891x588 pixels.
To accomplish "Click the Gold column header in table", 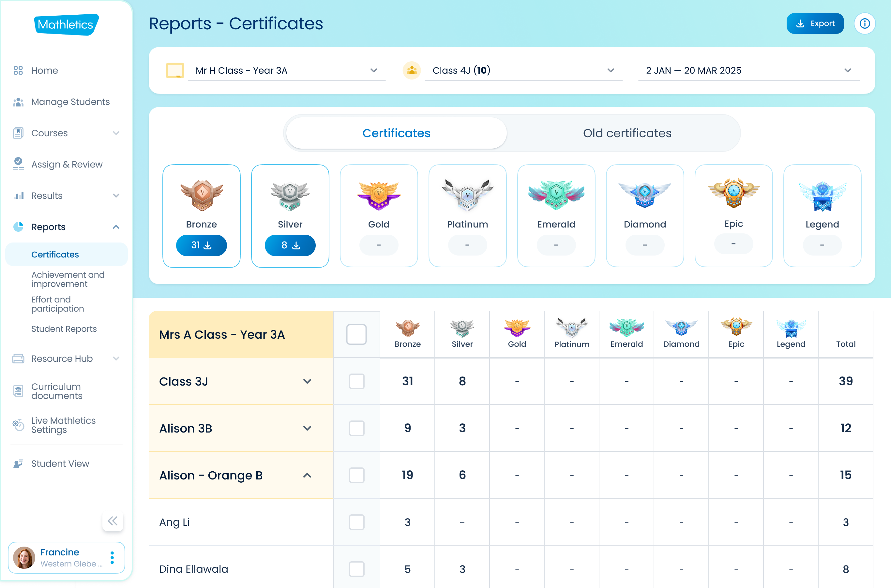I will click(517, 334).
